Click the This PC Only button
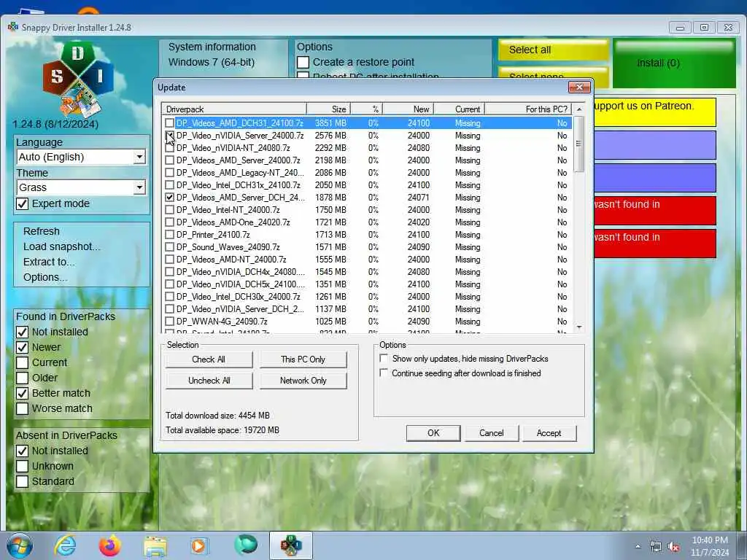747x560 pixels. tap(303, 359)
